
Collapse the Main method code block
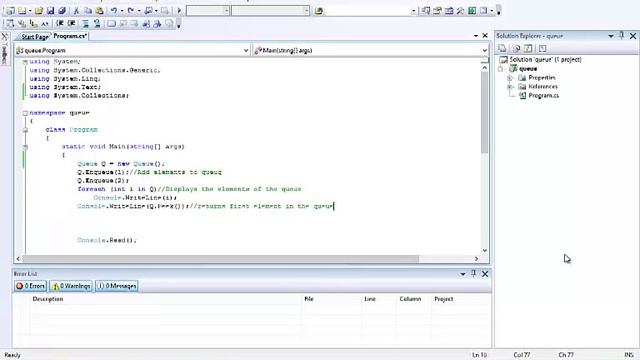pyautogui.click(x=25, y=147)
